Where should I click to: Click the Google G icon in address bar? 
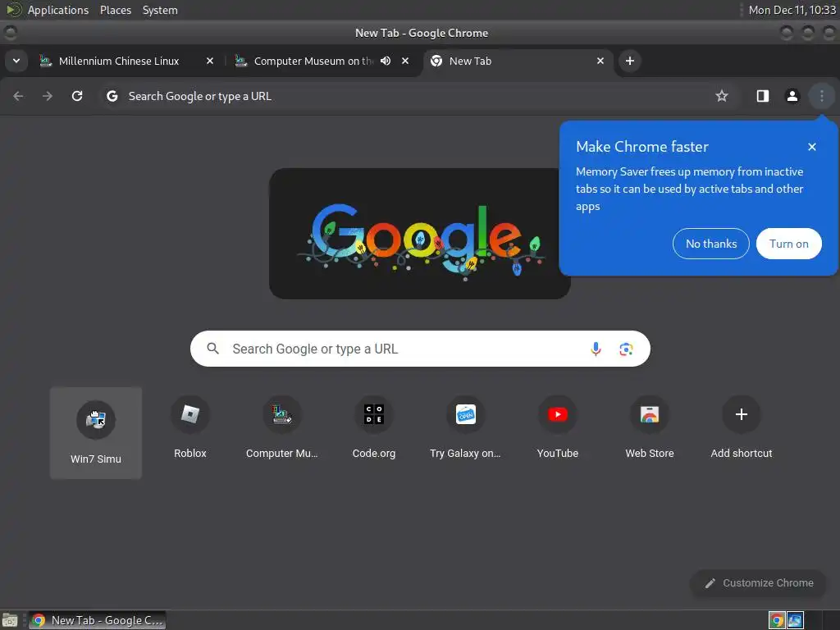click(112, 96)
